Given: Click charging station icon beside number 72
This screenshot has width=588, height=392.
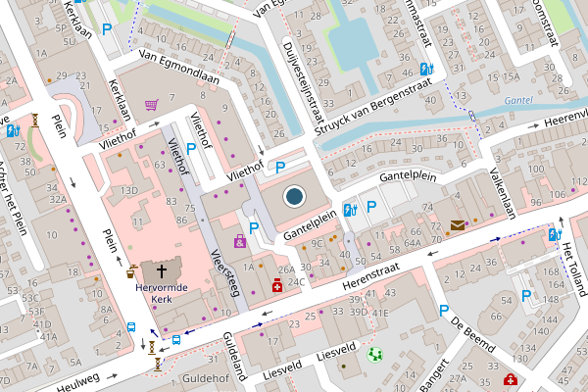Looking at the screenshot, I should pyautogui.click(x=13, y=131).
